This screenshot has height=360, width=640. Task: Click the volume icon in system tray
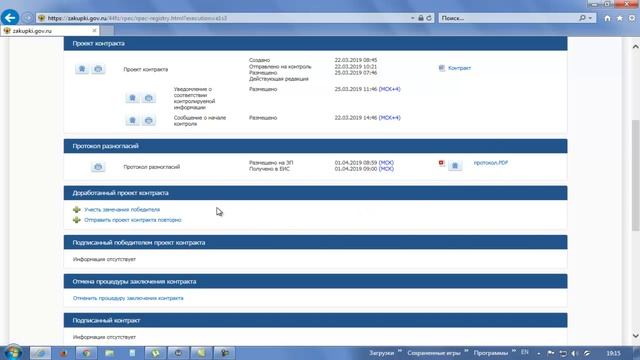(x=575, y=353)
